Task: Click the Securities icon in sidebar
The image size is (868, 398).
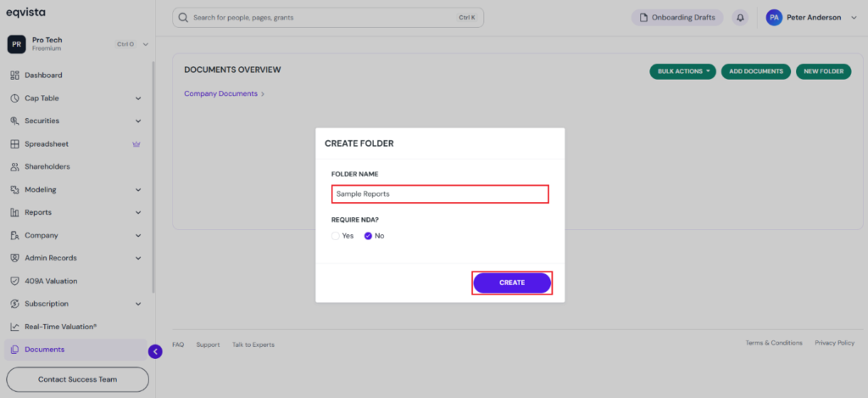Action: tap(15, 121)
